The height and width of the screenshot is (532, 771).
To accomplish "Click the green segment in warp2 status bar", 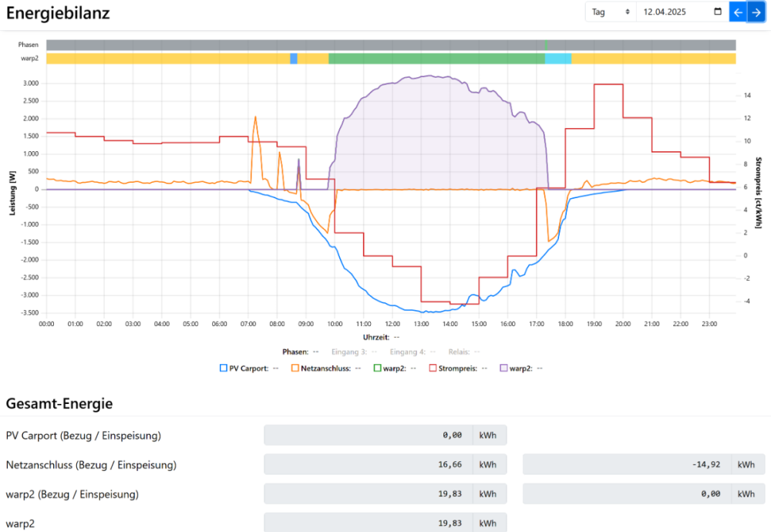I will pyautogui.click(x=436, y=59).
